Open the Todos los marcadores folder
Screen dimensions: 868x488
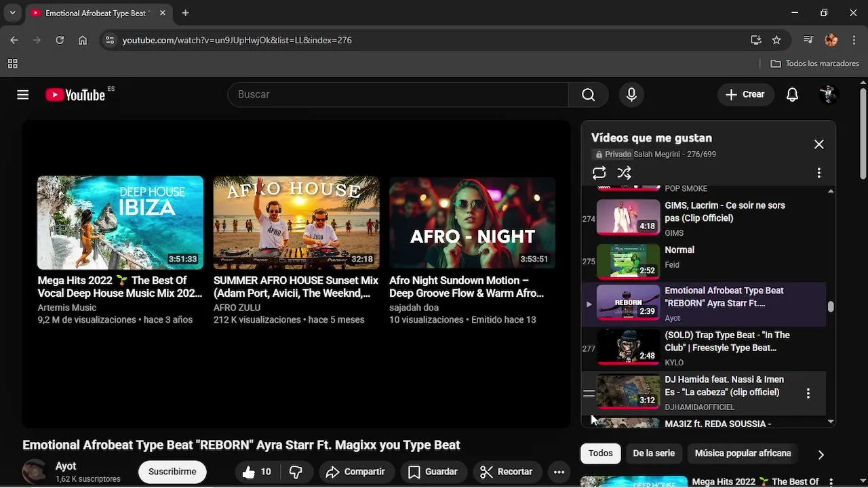point(815,64)
